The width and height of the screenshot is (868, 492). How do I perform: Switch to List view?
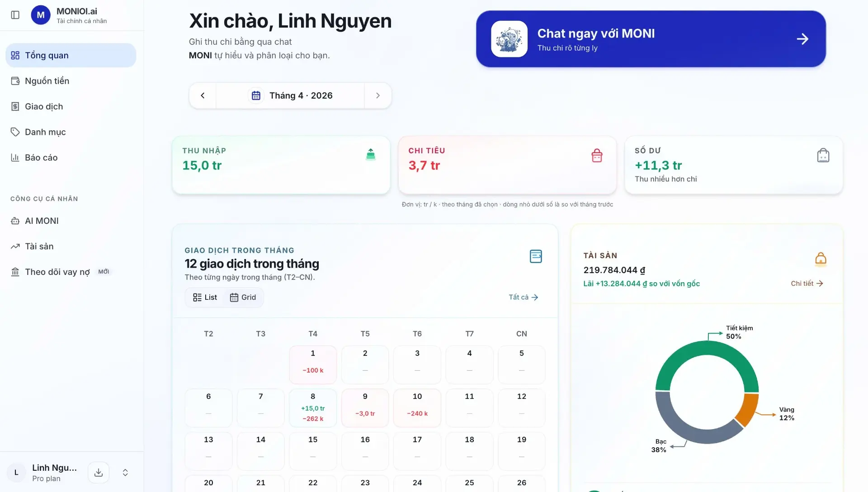[x=205, y=298]
